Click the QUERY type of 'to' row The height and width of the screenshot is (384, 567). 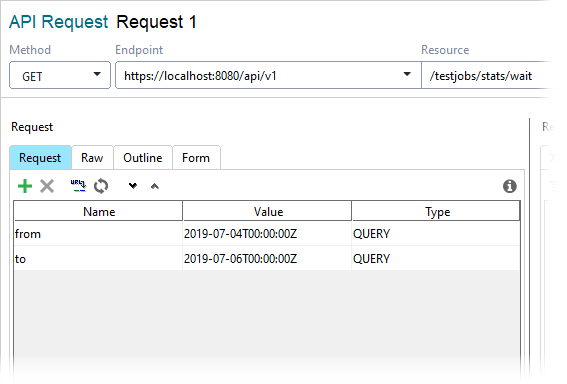(371, 259)
